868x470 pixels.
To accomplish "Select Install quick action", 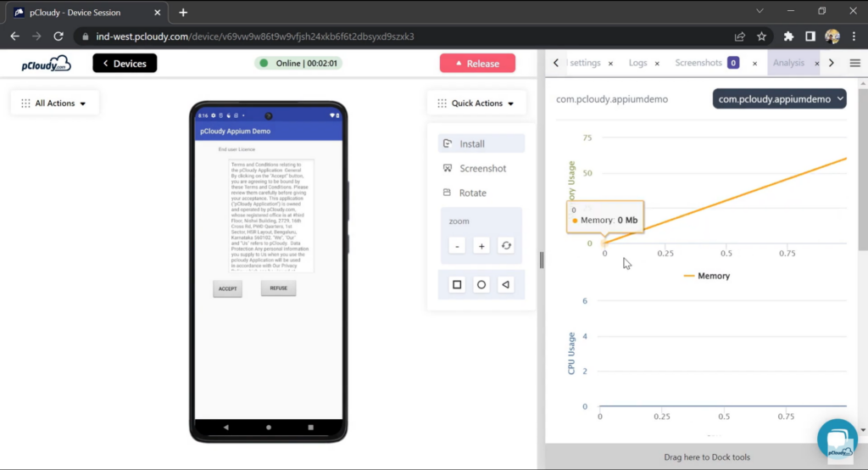I will (x=481, y=143).
